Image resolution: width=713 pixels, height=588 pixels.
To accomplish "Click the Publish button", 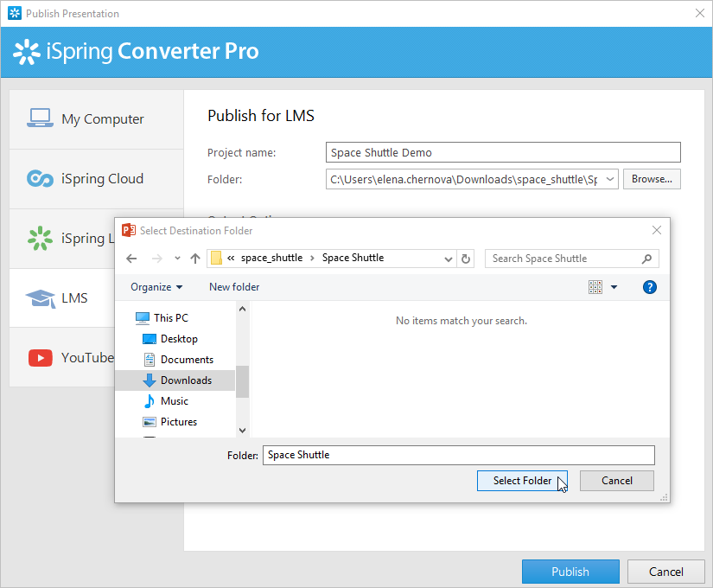I will point(570,572).
